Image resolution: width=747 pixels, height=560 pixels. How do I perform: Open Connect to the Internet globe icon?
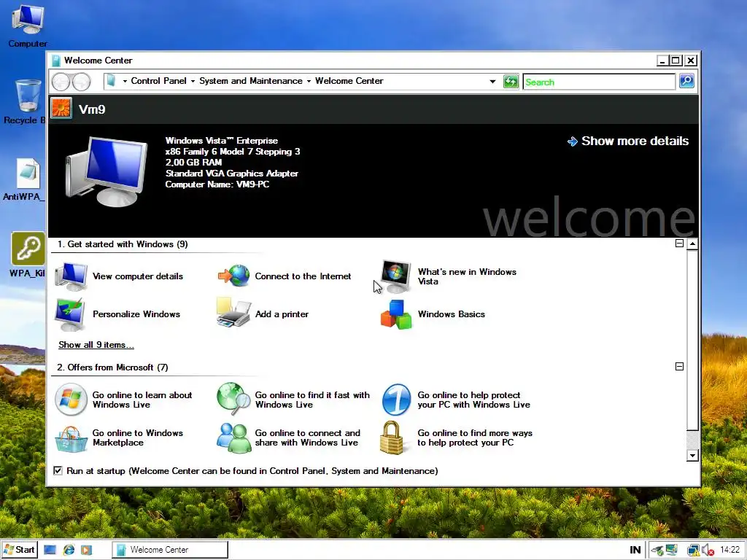(x=234, y=276)
